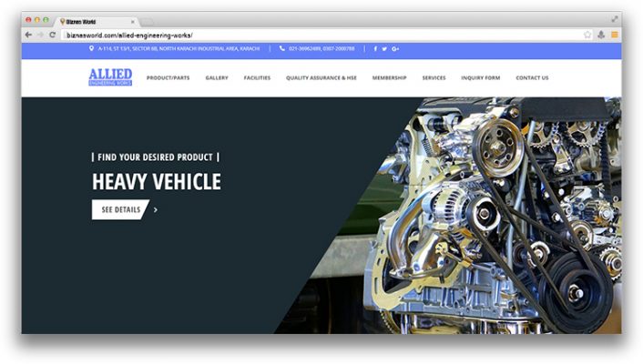Open the Gallery menu item
This screenshot has width=643, height=364.
pos(217,78)
